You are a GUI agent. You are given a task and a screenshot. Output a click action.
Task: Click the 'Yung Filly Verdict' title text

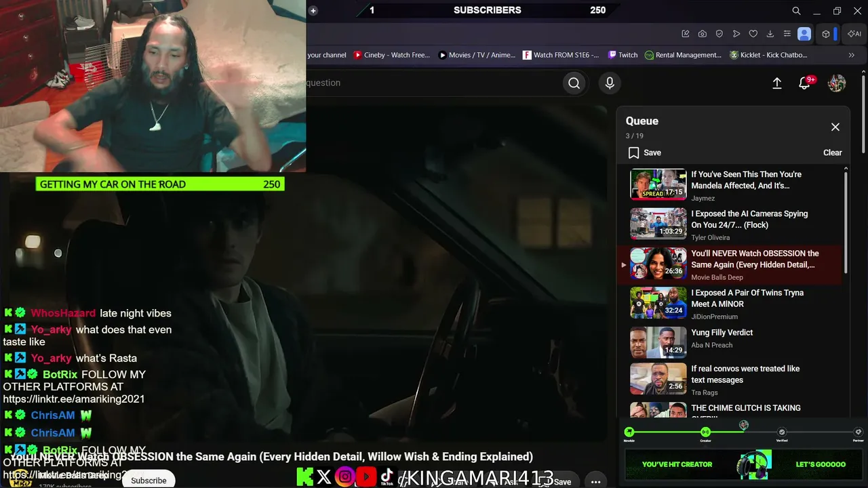(722, 332)
